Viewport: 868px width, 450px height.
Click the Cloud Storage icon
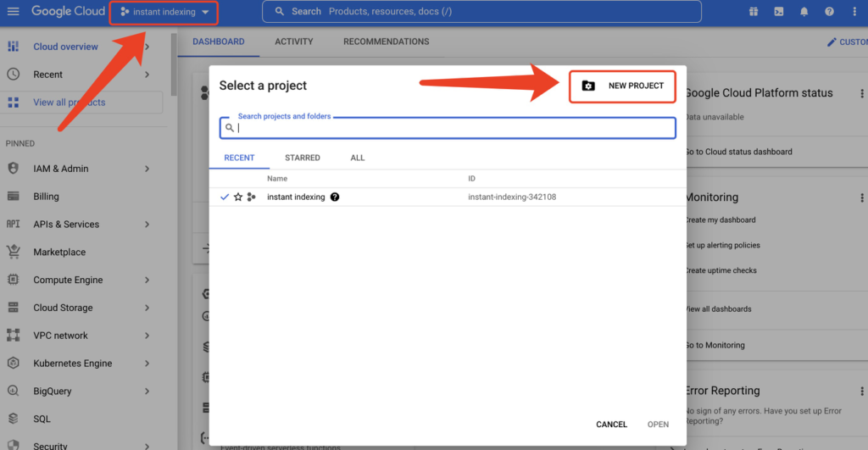point(14,307)
